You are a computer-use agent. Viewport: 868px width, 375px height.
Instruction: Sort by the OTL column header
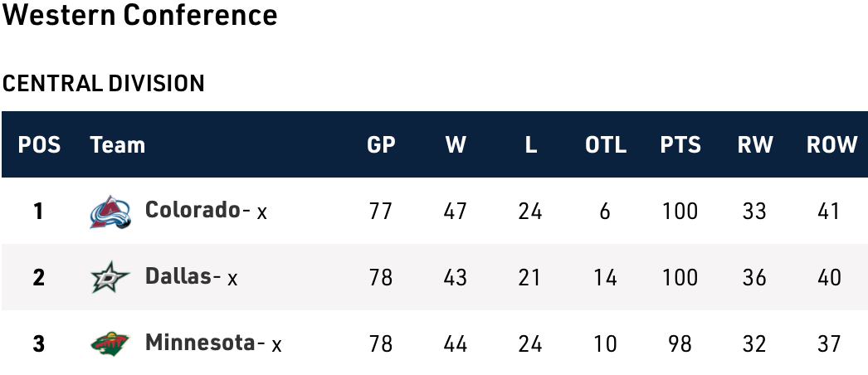pyautogui.click(x=606, y=145)
